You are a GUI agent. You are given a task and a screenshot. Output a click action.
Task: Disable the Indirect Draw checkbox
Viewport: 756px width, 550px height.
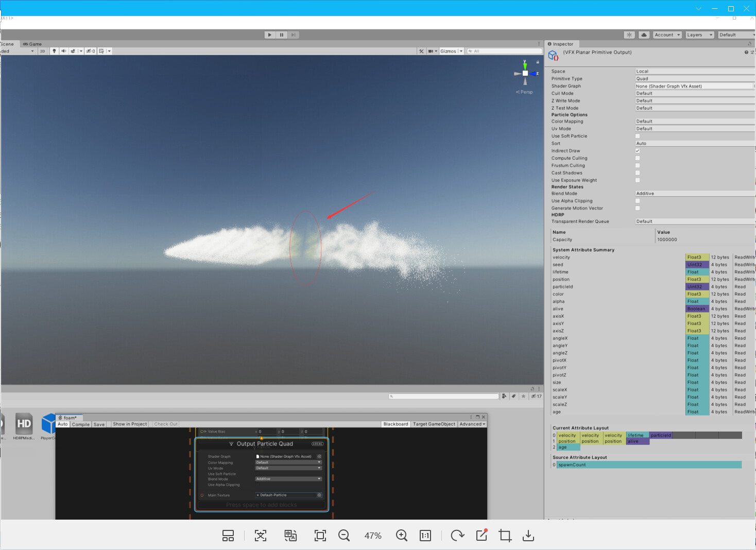pos(637,150)
